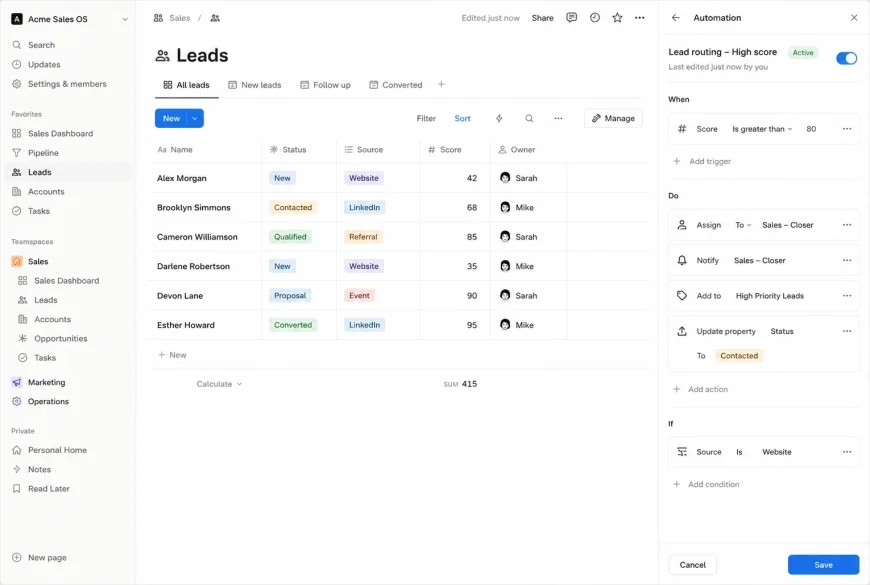Open Sales Dashboard in Favorites
This screenshot has height=585, width=870.
(60, 134)
